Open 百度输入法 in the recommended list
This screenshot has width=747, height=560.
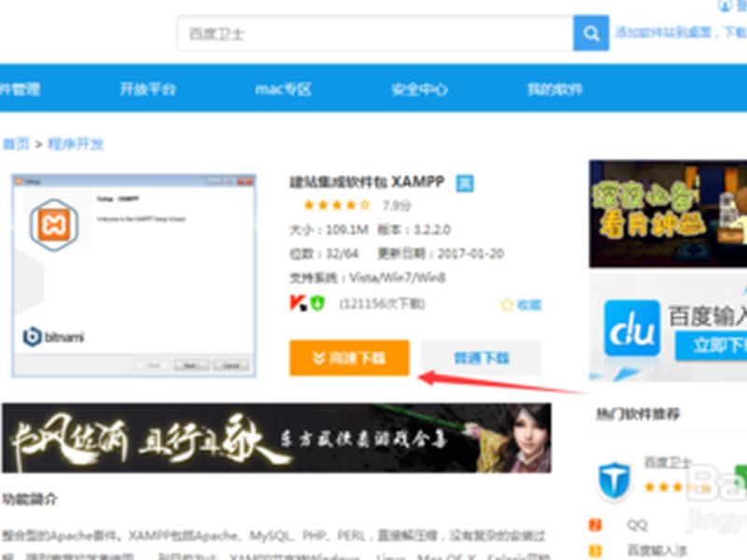point(656,551)
